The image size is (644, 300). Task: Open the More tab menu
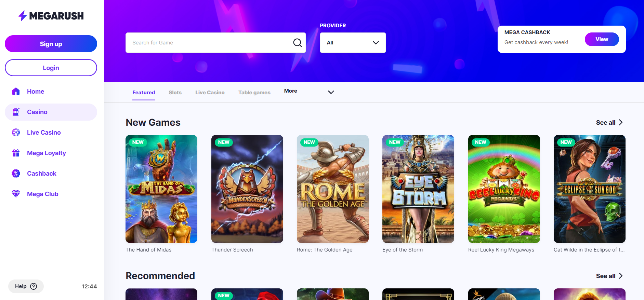tap(291, 91)
